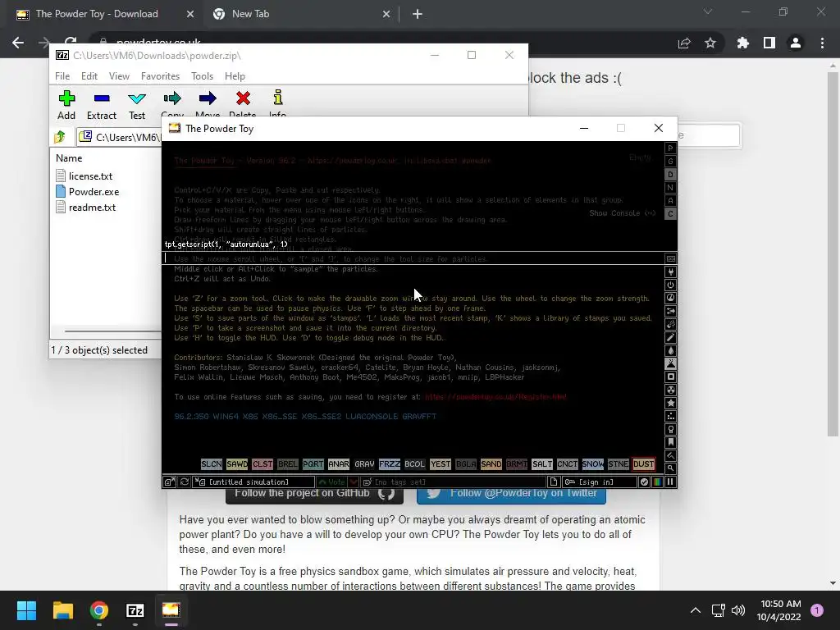Toggle the C show console option
Viewport: 840px width, 630px height.
[x=670, y=214]
